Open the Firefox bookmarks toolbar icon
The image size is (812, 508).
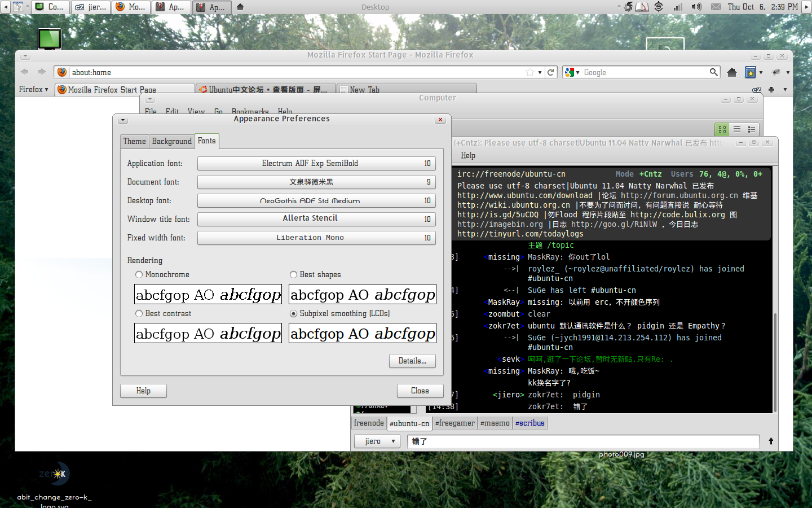click(x=751, y=72)
